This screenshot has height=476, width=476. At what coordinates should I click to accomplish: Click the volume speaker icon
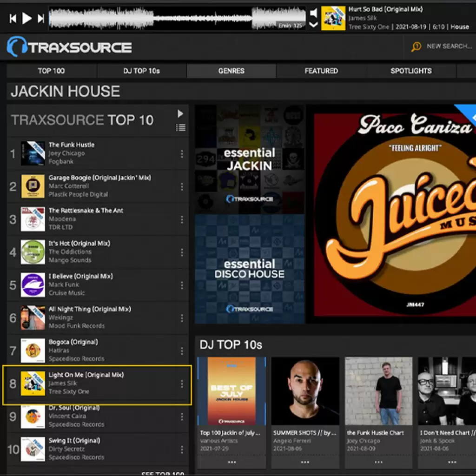pos(314,13)
